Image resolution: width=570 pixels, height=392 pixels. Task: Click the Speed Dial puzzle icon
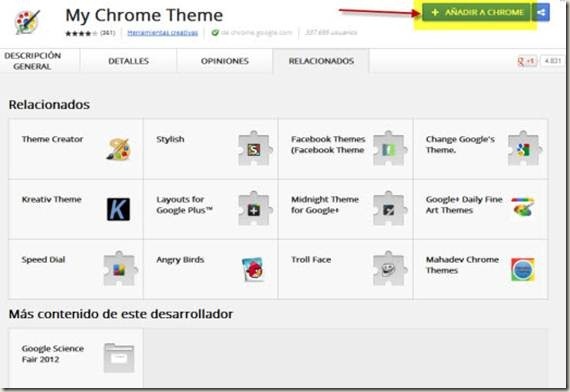[120, 269]
